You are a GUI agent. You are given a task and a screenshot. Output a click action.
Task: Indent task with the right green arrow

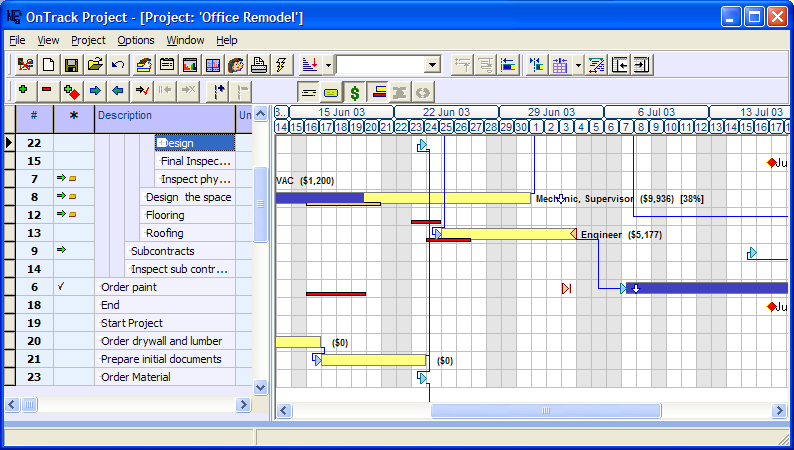pos(95,91)
